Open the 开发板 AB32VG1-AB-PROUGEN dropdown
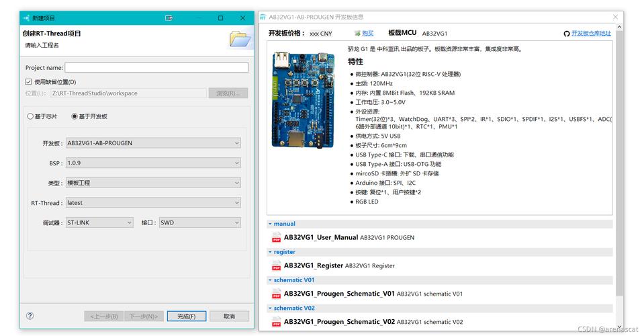644x336 pixels. [x=153, y=143]
